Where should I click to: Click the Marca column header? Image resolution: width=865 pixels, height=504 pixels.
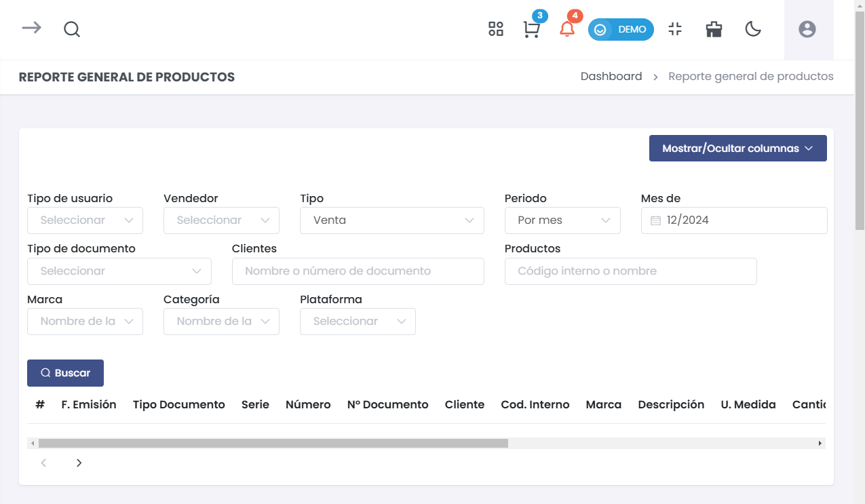pyautogui.click(x=604, y=404)
